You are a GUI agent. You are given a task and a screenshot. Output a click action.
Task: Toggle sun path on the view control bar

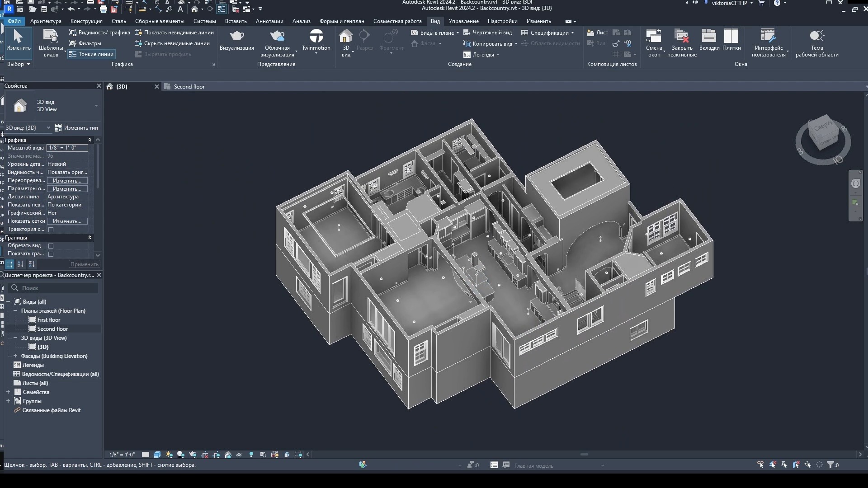tap(169, 455)
